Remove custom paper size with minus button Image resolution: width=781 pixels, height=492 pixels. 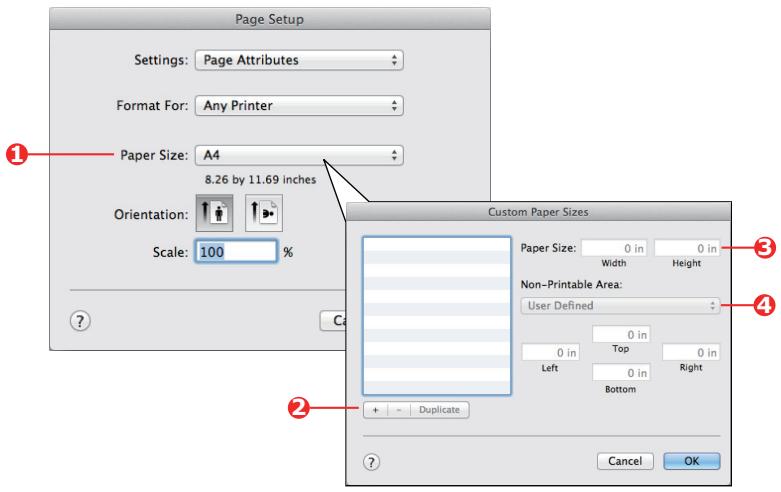(x=399, y=410)
